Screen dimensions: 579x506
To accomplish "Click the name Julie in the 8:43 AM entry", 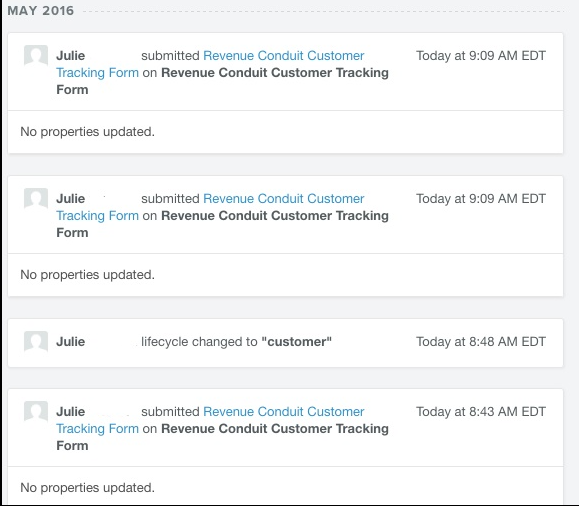I will 71,411.
